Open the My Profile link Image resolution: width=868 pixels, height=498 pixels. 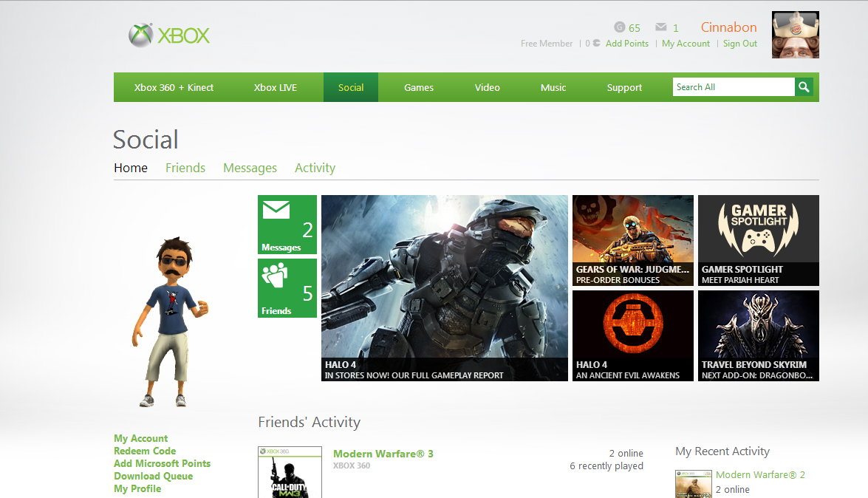[137, 488]
